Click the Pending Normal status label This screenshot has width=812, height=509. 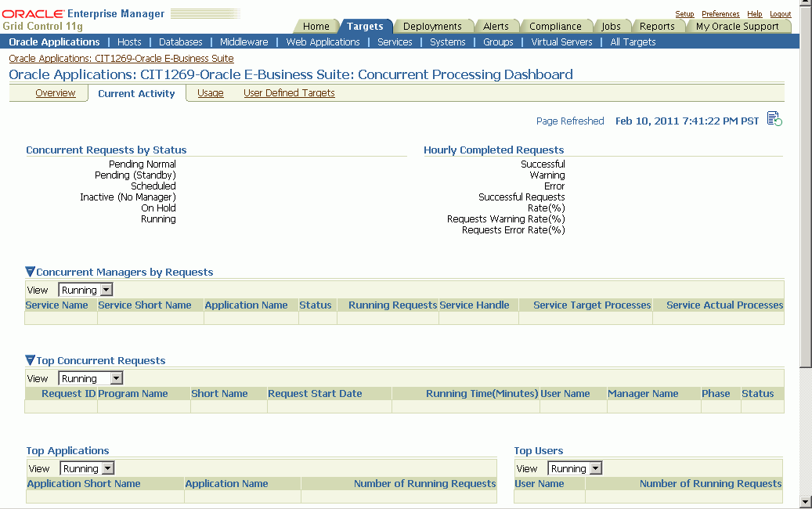143,164
